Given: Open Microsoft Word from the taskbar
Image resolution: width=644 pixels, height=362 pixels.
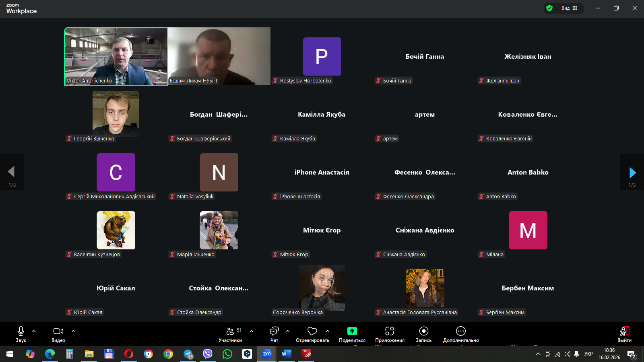Looking at the screenshot, I should click(x=286, y=354).
